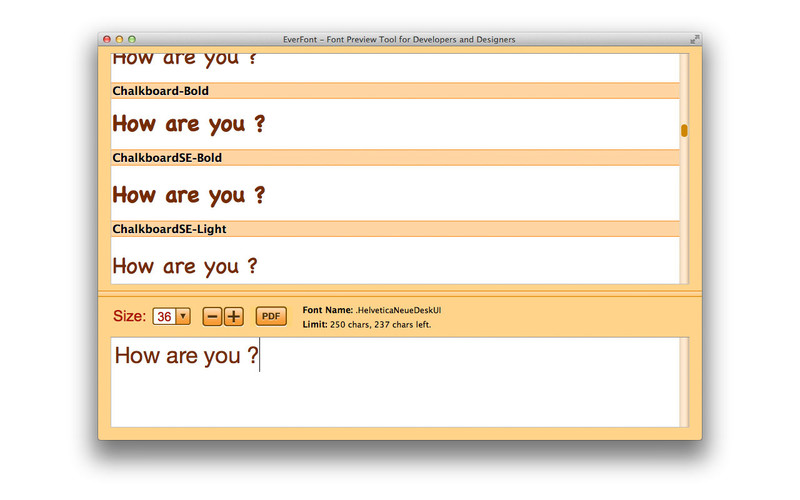
Task: Select the ChalkboardSE-Light font header
Action: [395, 229]
